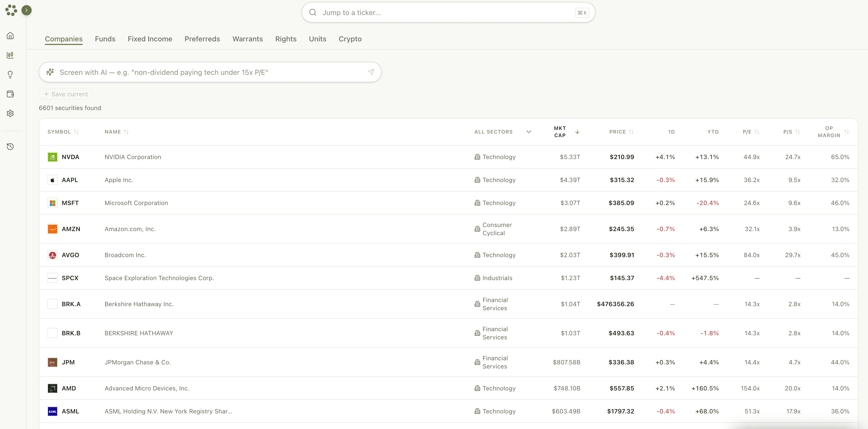Image resolution: width=868 pixels, height=429 pixels.
Task: Click the BERKSHIRE HATHAWAY name for BRK.B
Action: [139, 333]
